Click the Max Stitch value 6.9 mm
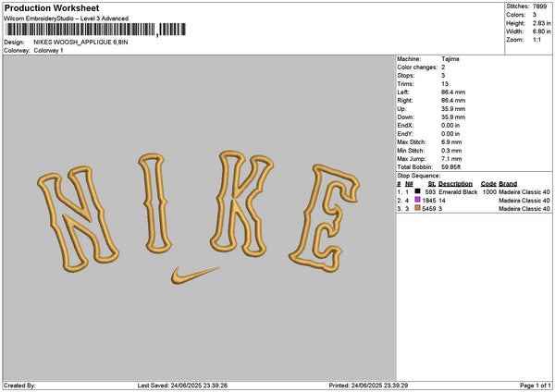The height and width of the screenshot is (392, 555). (451, 142)
